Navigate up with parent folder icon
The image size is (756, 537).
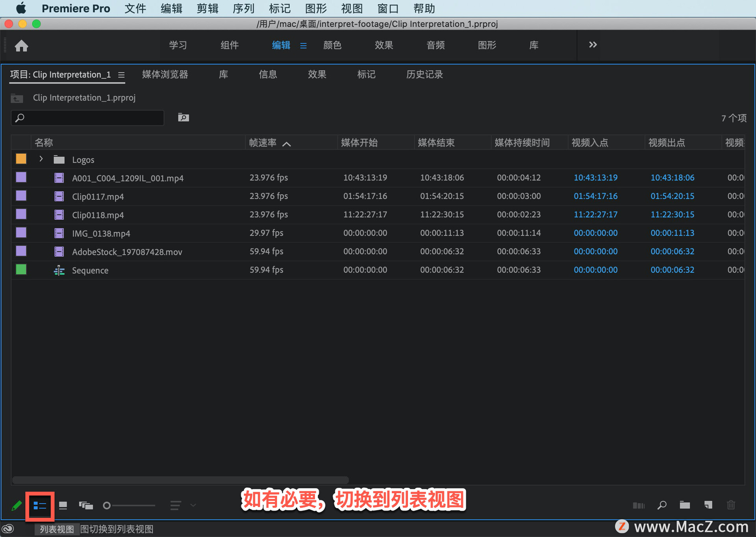(17, 98)
